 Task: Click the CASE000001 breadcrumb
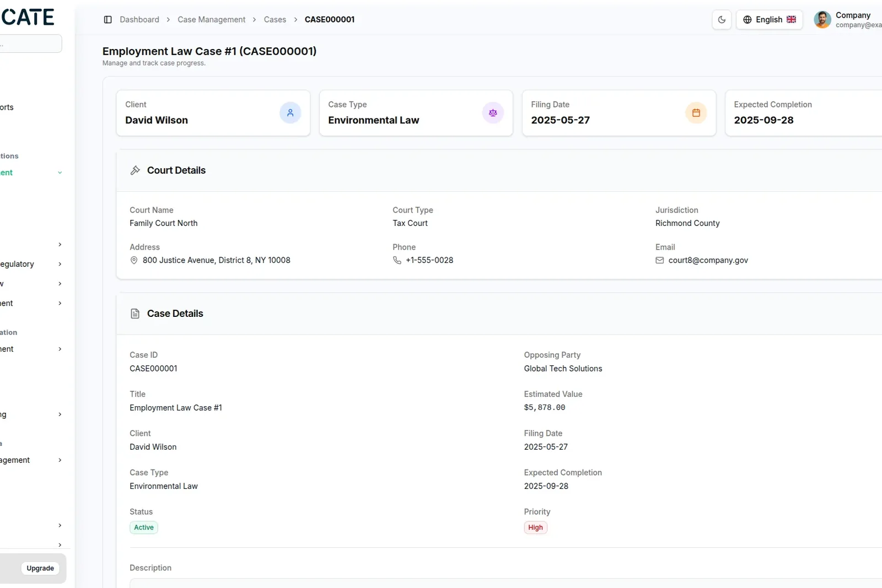pyautogui.click(x=330, y=20)
